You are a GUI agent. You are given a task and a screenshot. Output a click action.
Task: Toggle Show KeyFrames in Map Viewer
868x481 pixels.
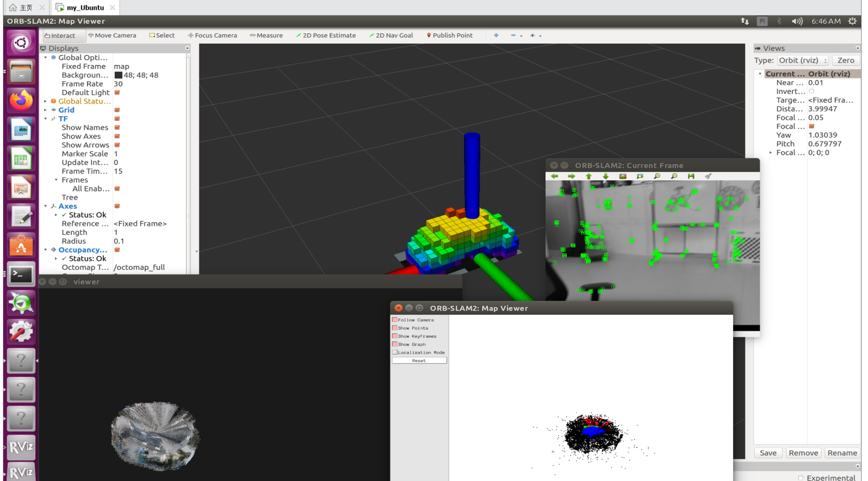[x=395, y=336]
